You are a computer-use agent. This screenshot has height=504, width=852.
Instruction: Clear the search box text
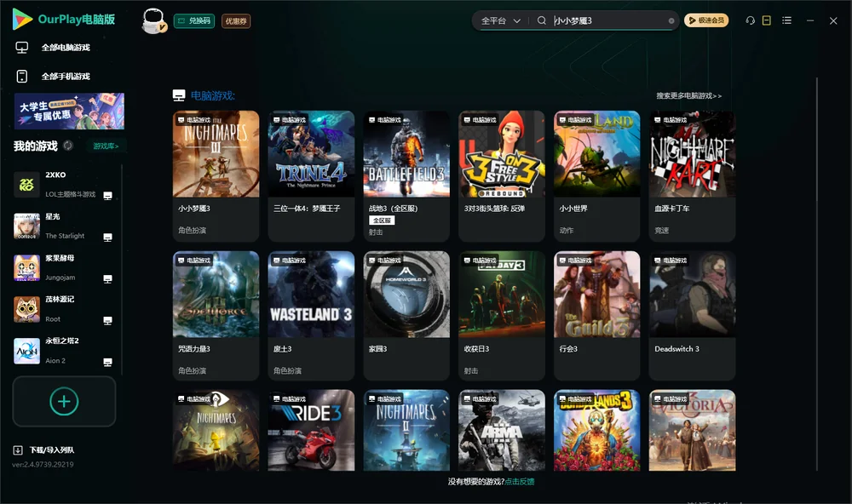pyautogui.click(x=671, y=21)
